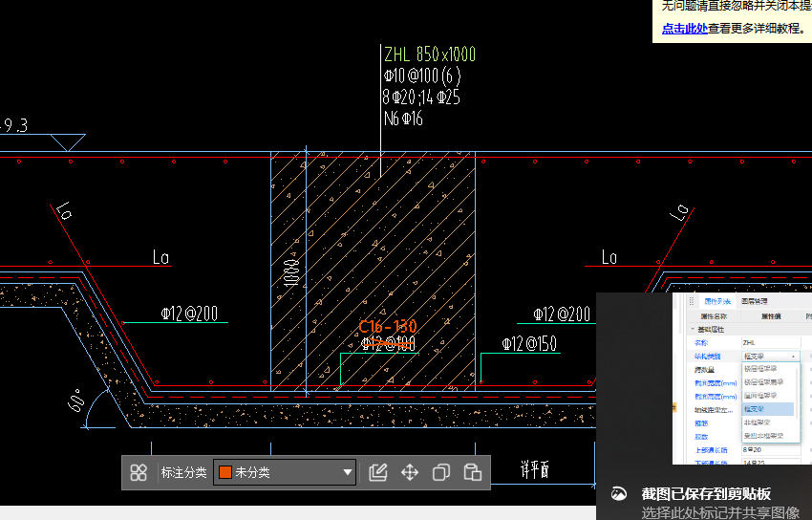Viewport: 812px width, 520px height.
Task: Select the 60° angle dimension text
Action: [75, 401]
